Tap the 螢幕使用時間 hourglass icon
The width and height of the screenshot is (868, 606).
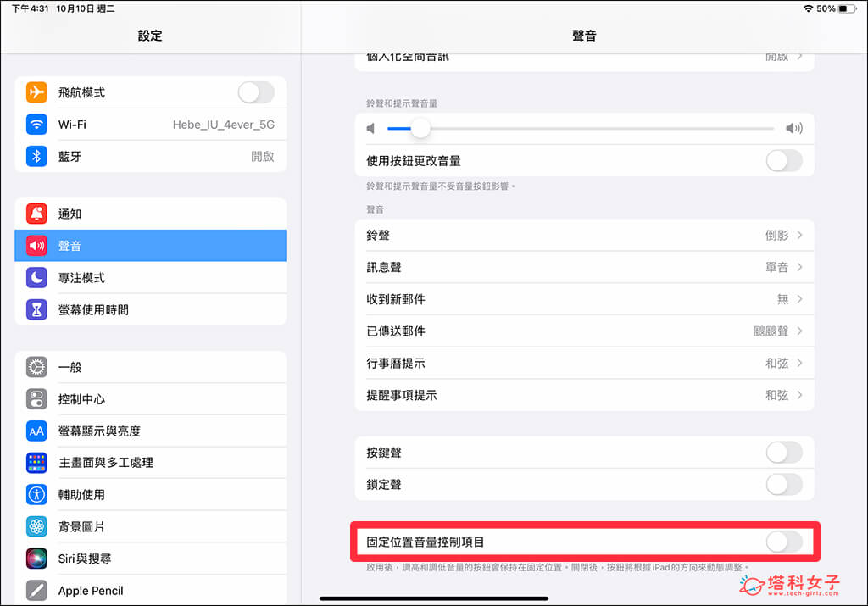click(x=36, y=310)
